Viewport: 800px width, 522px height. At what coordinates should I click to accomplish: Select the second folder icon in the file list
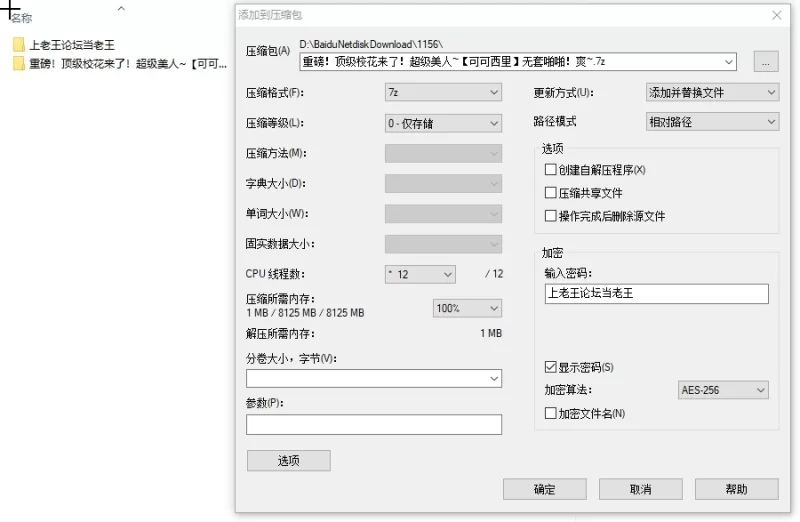tap(19, 64)
